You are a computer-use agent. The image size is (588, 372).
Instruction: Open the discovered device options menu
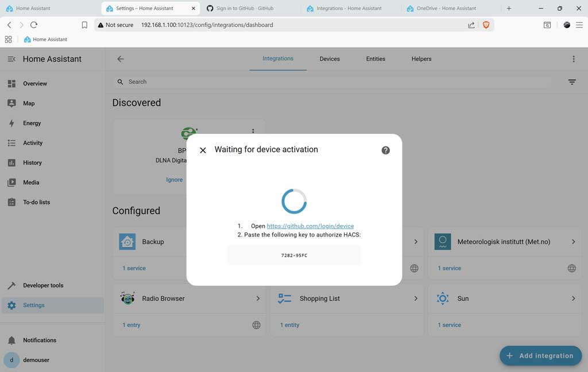point(253,131)
